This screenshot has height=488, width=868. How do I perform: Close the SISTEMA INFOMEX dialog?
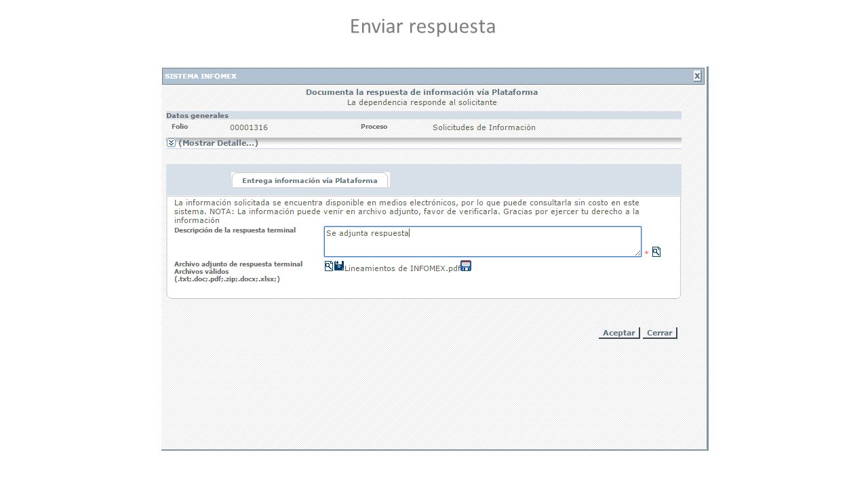pyautogui.click(x=697, y=76)
